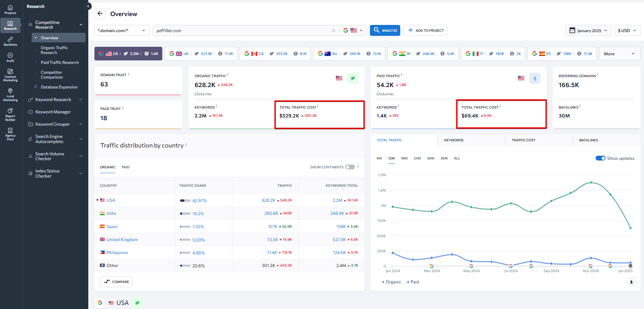
Task: Open the More countries dropdown
Action: click(x=619, y=54)
